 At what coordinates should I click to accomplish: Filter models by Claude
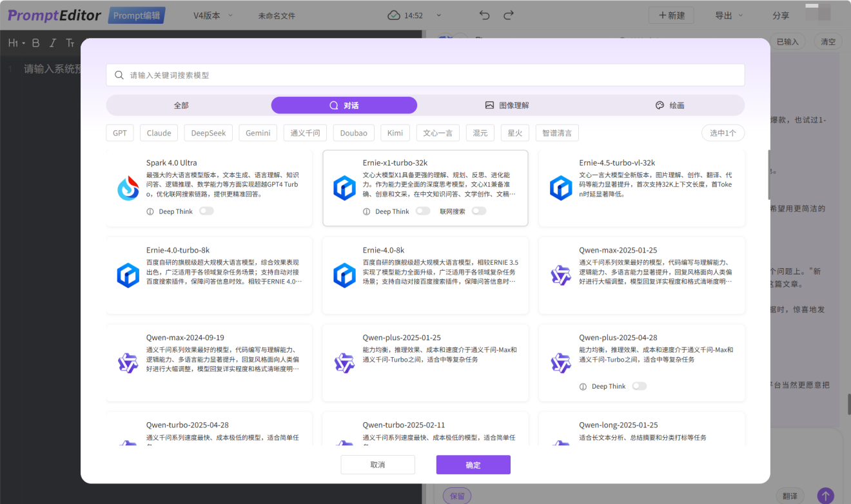(159, 133)
